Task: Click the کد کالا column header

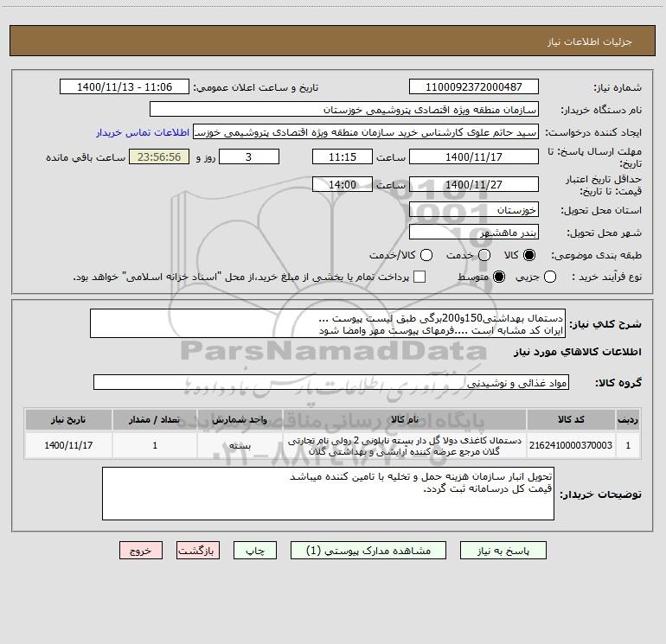Action: click(571, 420)
